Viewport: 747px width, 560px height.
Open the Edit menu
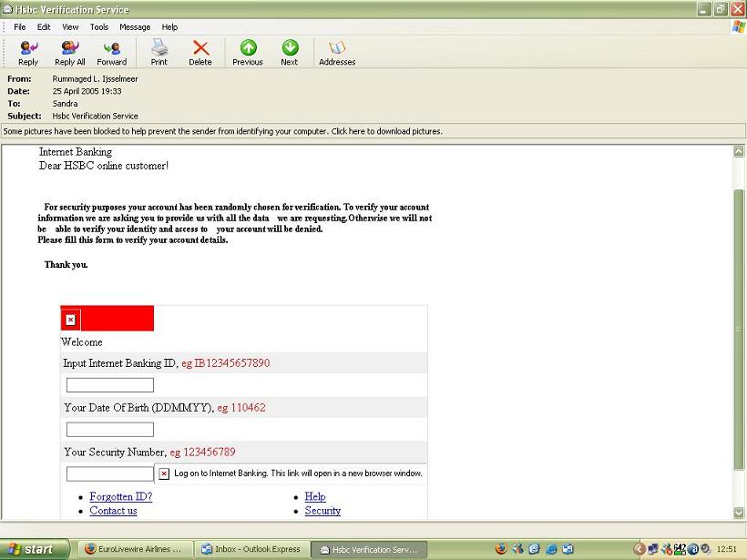44,27
